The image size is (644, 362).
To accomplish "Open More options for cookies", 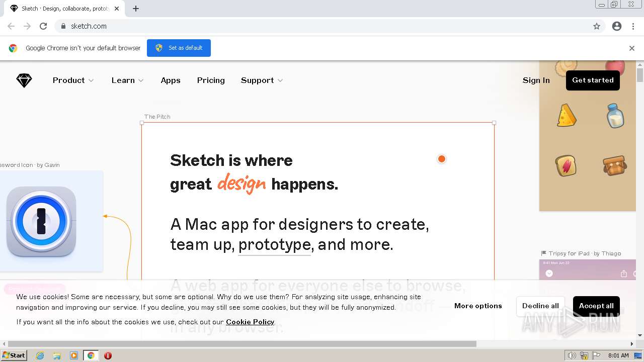I will pyautogui.click(x=478, y=306).
